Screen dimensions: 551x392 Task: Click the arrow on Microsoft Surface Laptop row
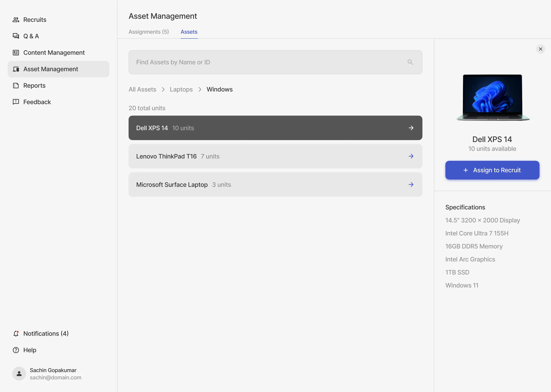pyautogui.click(x=411, y=185)
